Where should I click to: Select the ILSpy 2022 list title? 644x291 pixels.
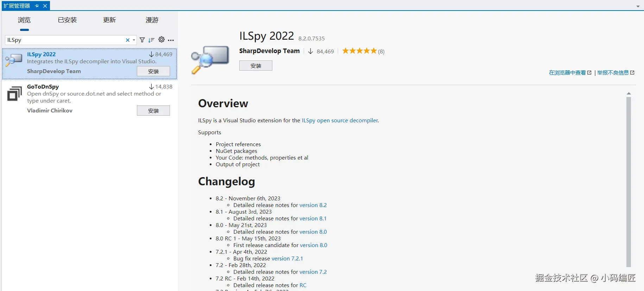point(41,54)
